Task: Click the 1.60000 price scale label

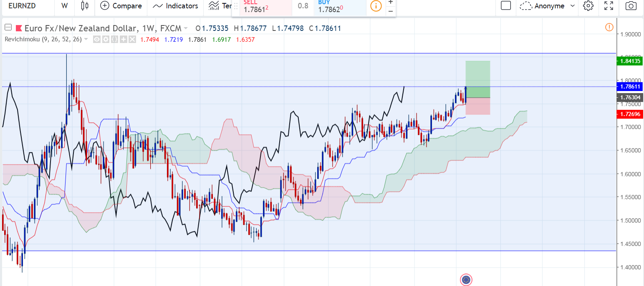Action: pos(631,174)
